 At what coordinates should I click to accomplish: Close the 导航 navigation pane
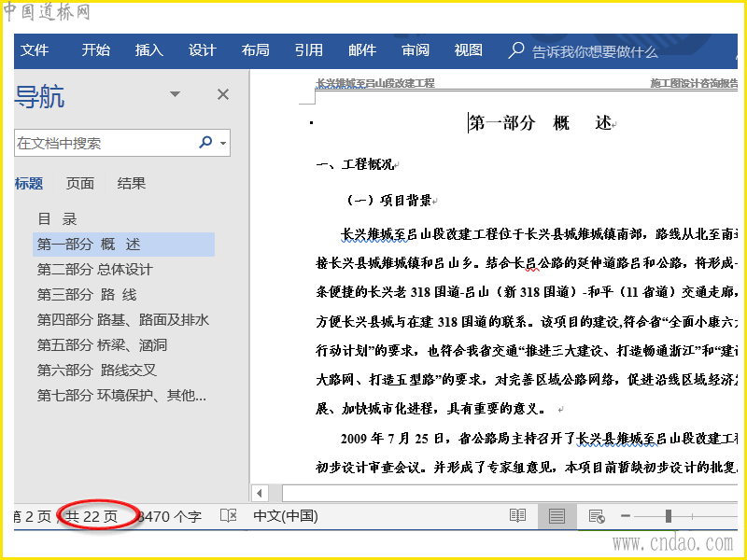[x=223, y=94]
